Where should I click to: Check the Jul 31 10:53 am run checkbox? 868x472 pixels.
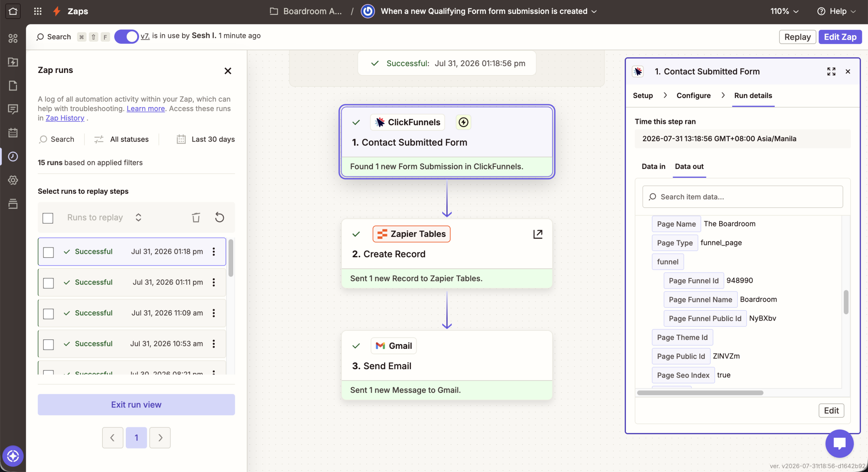(x=48, y=344)
